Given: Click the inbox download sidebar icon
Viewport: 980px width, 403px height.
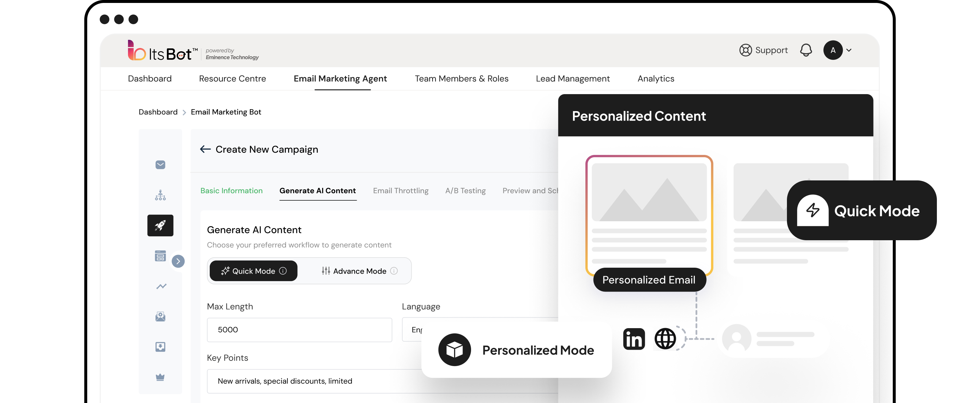Looking at the screenshot, I should 160,347.
